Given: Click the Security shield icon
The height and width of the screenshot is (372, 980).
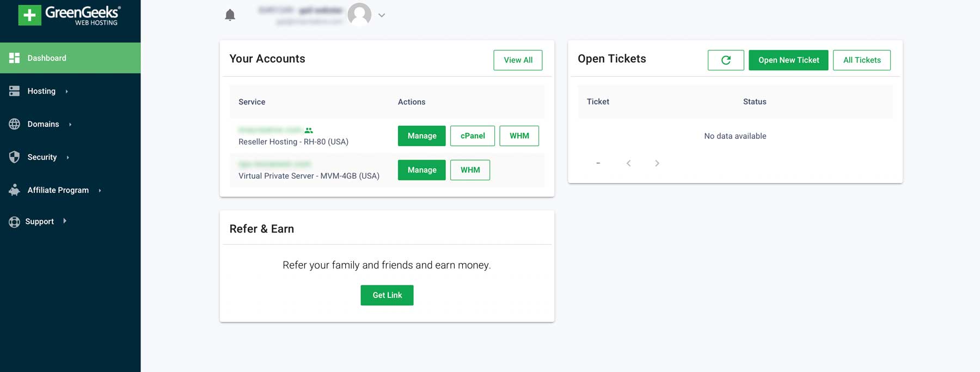Looking at the screenshot, I should pos(14,157).
